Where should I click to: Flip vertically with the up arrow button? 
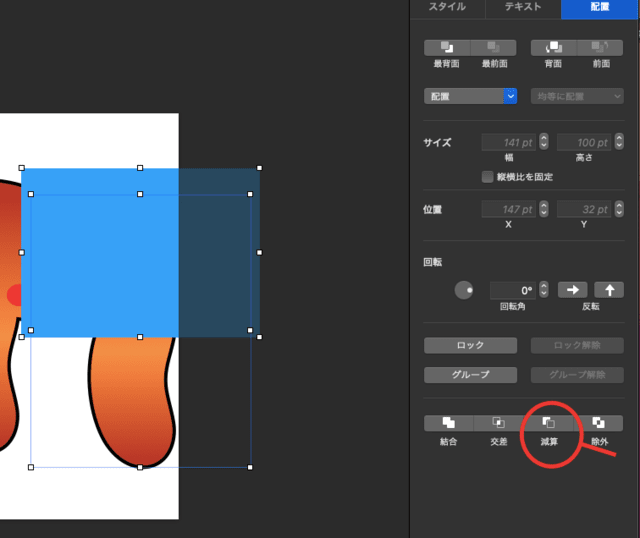click(609, 289)
